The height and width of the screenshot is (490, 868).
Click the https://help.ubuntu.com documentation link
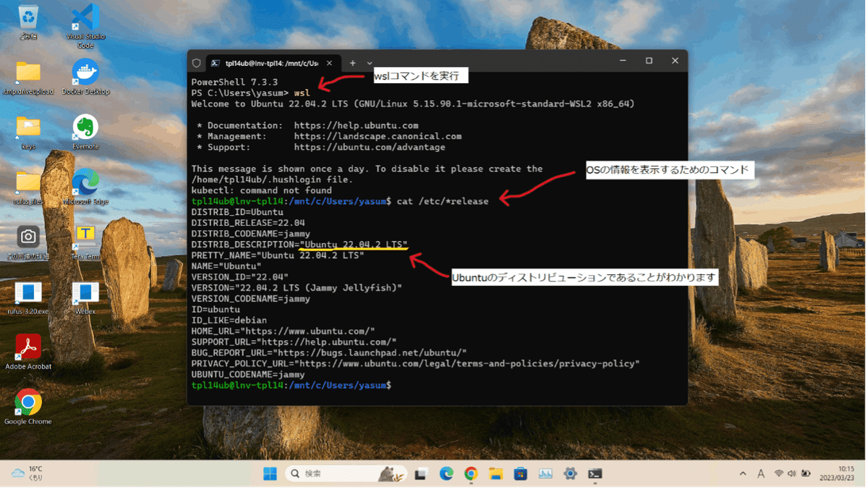356,125
